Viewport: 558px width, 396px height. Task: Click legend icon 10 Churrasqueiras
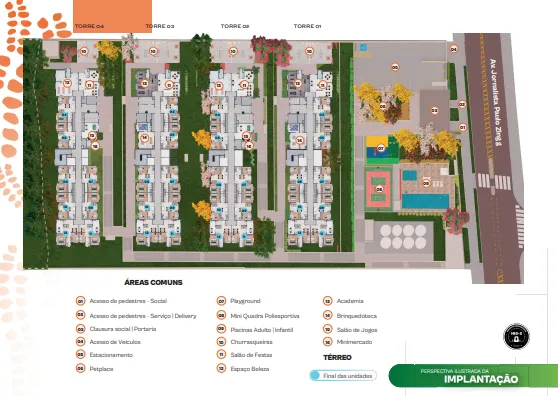pyautogui.click(x=221, y=342)
